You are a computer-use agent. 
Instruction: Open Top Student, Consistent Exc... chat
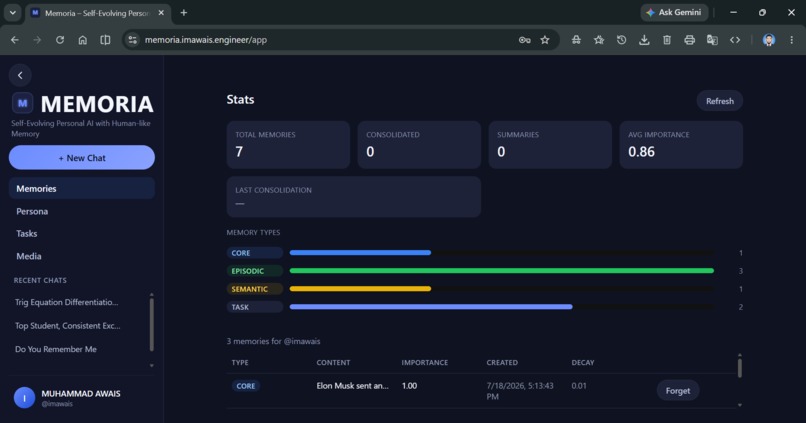click(67, 326)
